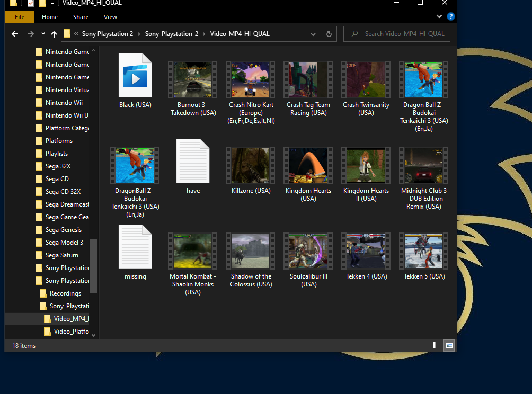Viewport: 532px width, 394px height.
Task: Open the Home ribbon tab
Action: coord(50,17)
